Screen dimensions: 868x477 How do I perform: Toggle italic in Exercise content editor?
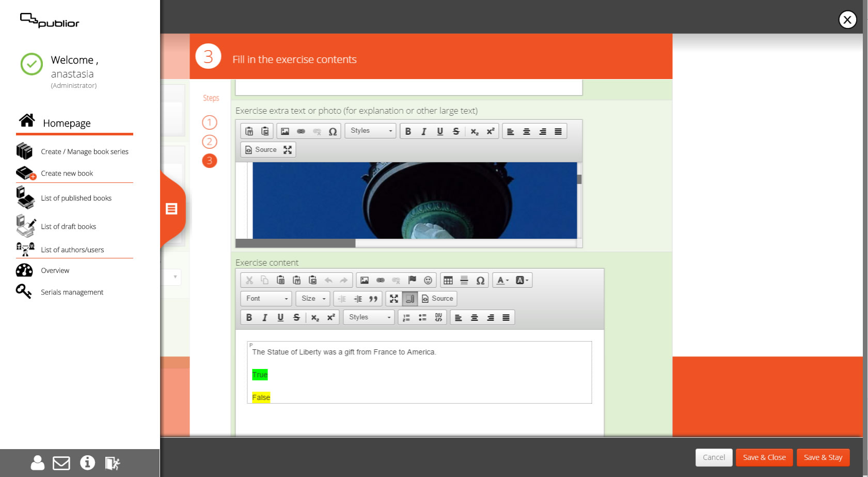pos(265,317)
